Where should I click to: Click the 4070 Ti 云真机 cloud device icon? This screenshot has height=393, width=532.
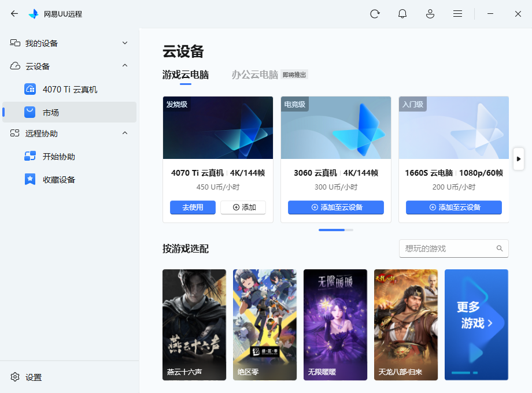[30, 89]
